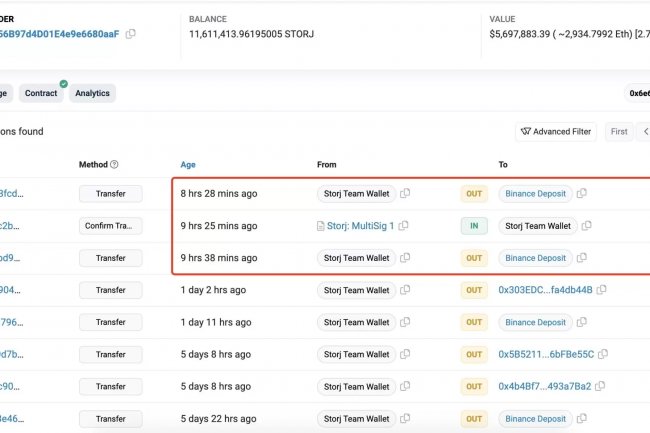Viewport: 650px width, 433px height.
Task: Copy Storj: MultiSig 1 address
Action: coord(404,226)
